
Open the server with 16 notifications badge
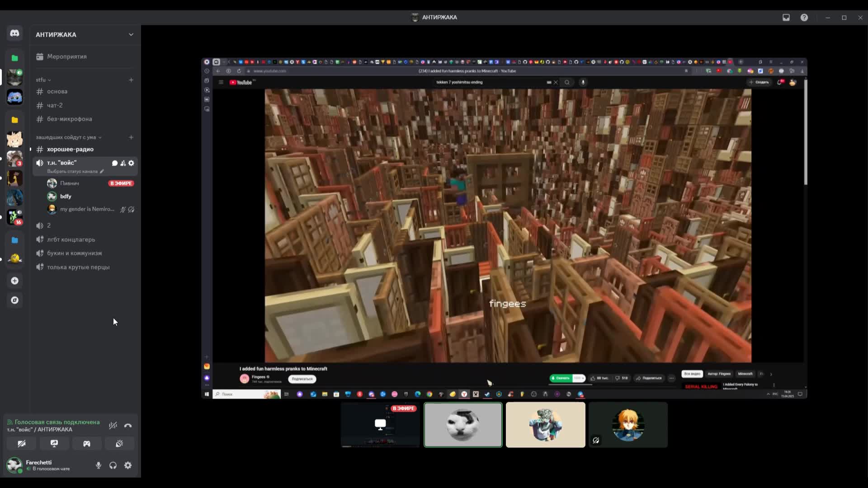[14, 217]
